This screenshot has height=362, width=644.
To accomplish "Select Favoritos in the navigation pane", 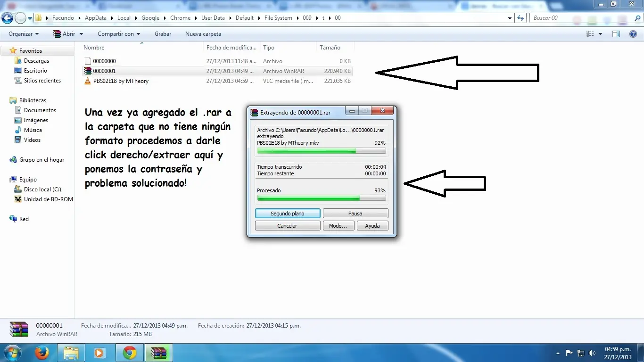I will point(30,51).
